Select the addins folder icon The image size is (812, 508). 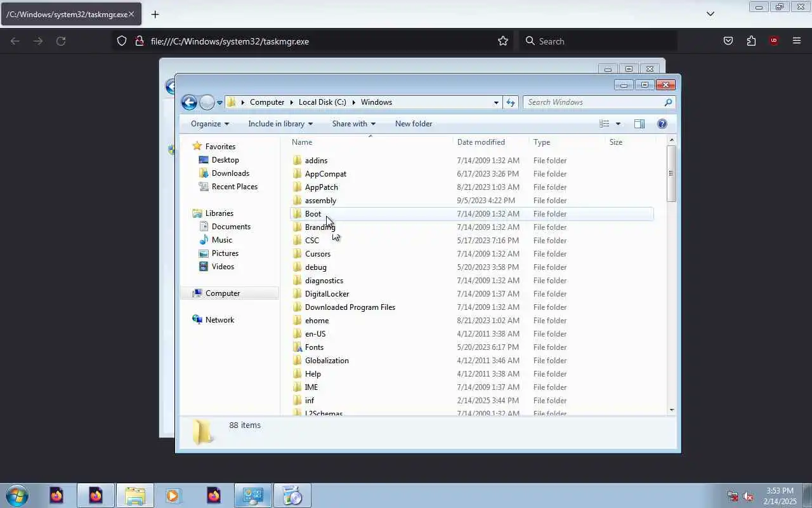(298, 161)
